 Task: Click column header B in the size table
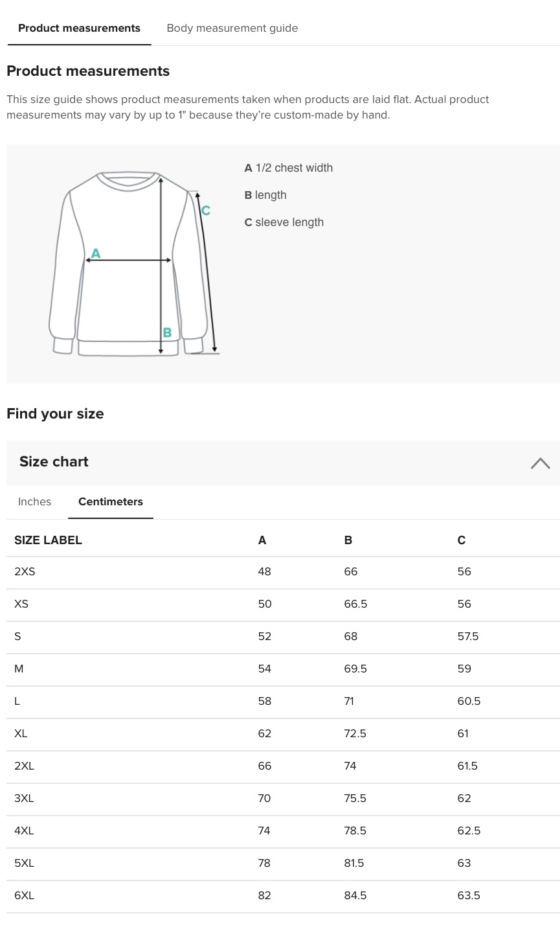point(348,540)
